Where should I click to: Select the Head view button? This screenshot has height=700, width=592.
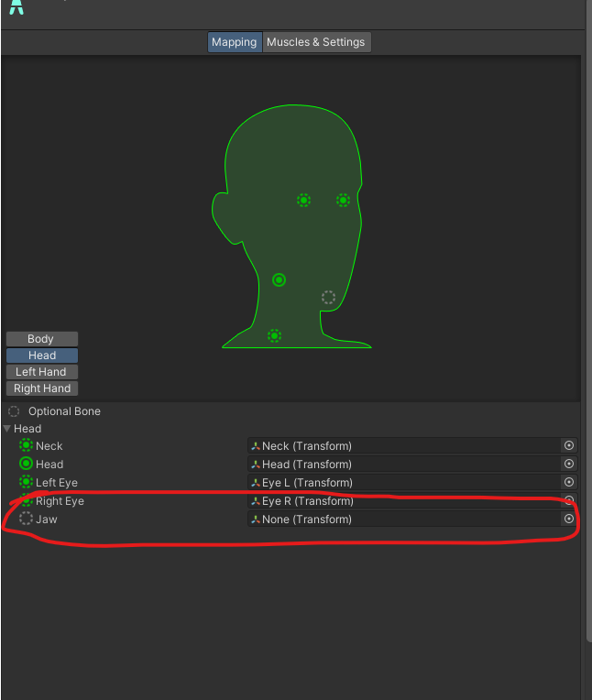(x=42, y=355)
